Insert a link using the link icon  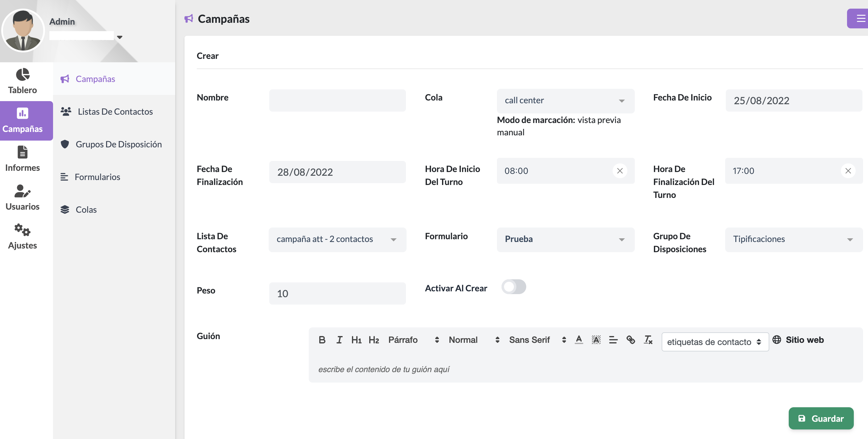pos(630,340)
